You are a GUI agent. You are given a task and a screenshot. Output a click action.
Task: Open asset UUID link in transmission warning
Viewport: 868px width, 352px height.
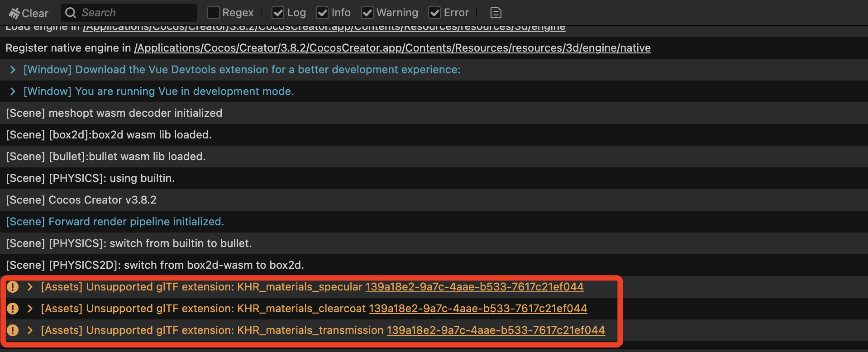496,330
